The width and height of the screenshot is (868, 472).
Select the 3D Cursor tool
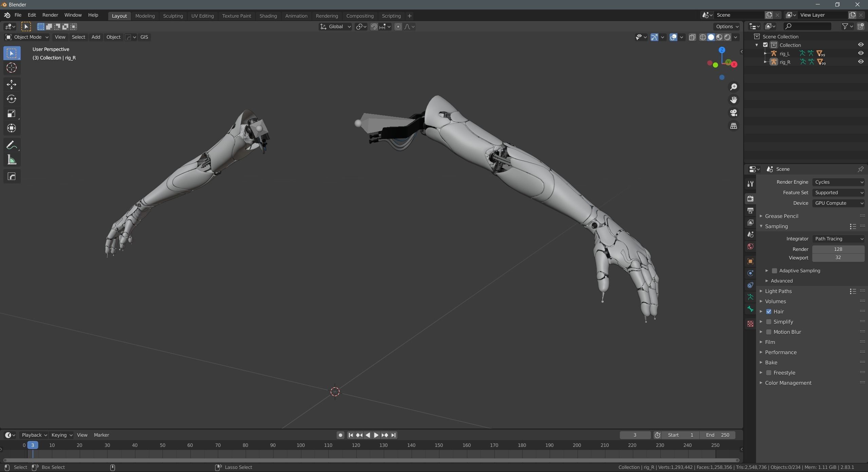click(x=12, y=68)
